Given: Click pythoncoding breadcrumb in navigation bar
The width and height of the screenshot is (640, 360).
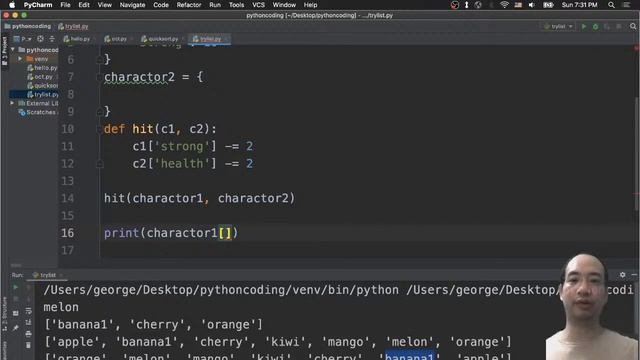Looking at the screenshot, I should pyautogui.click(x=28, y=26).
